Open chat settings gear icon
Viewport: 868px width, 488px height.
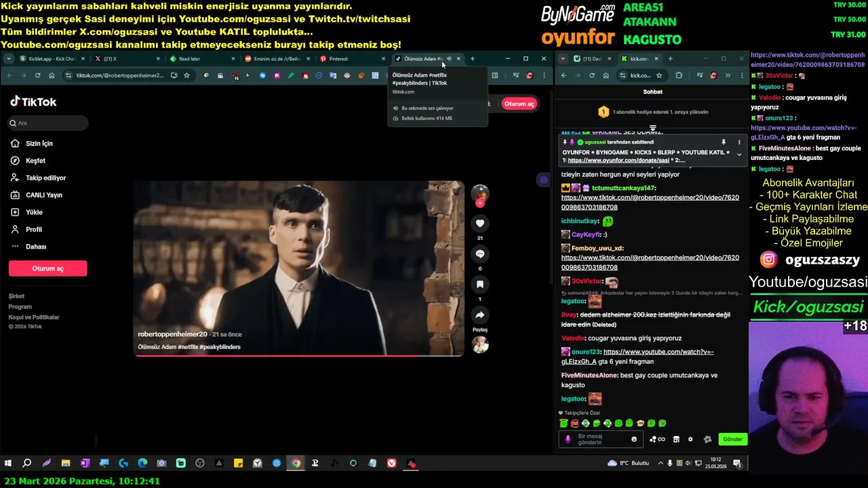pos(690,439)
